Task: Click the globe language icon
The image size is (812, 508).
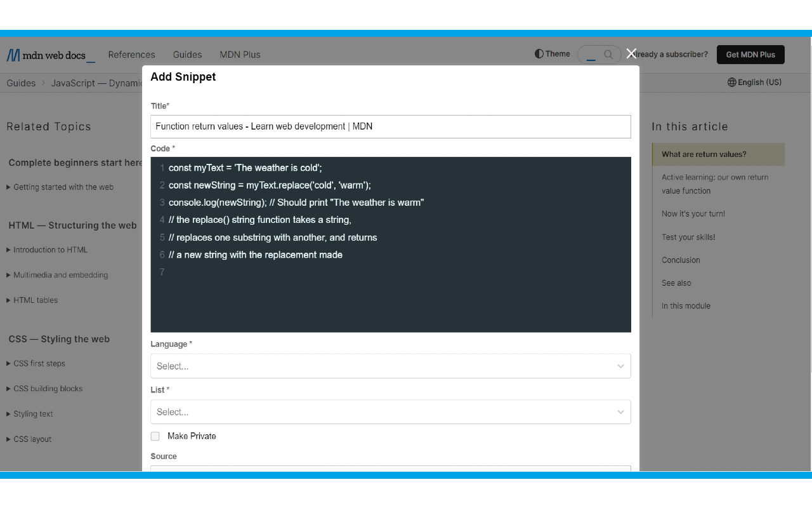Action: (731, 83)
